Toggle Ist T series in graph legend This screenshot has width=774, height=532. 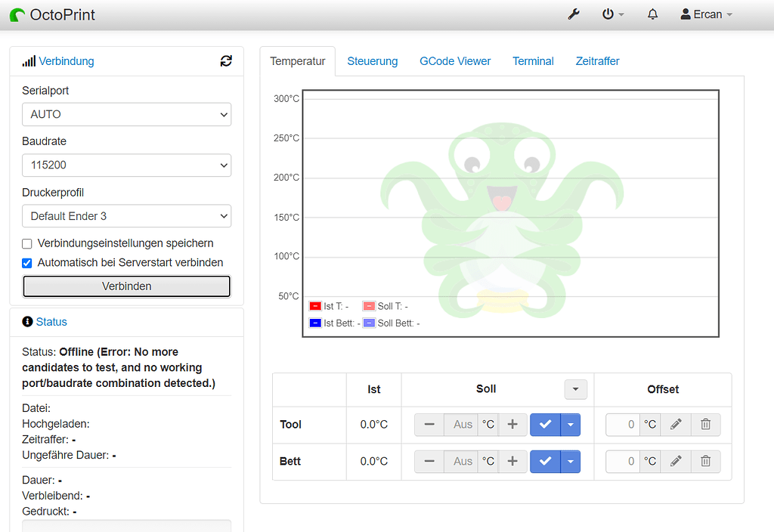[x=315, y=306]
